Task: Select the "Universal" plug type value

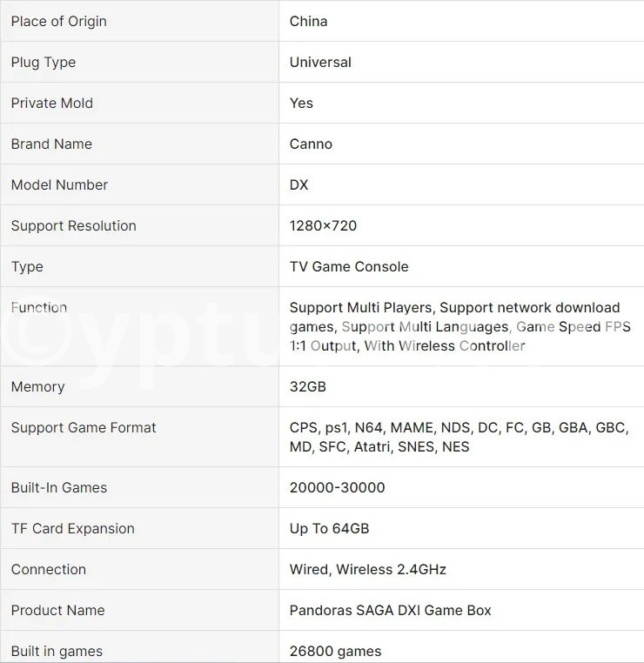Action: click(x=320, y=62)
